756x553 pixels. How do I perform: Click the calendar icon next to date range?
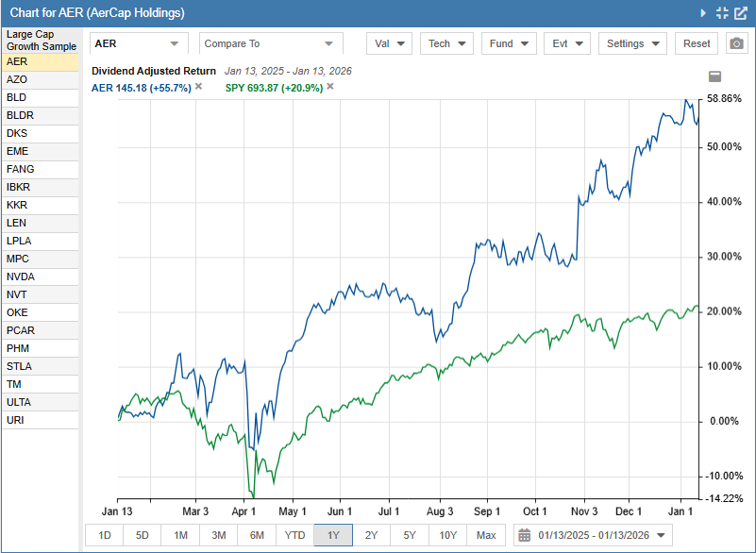[524, 534]
